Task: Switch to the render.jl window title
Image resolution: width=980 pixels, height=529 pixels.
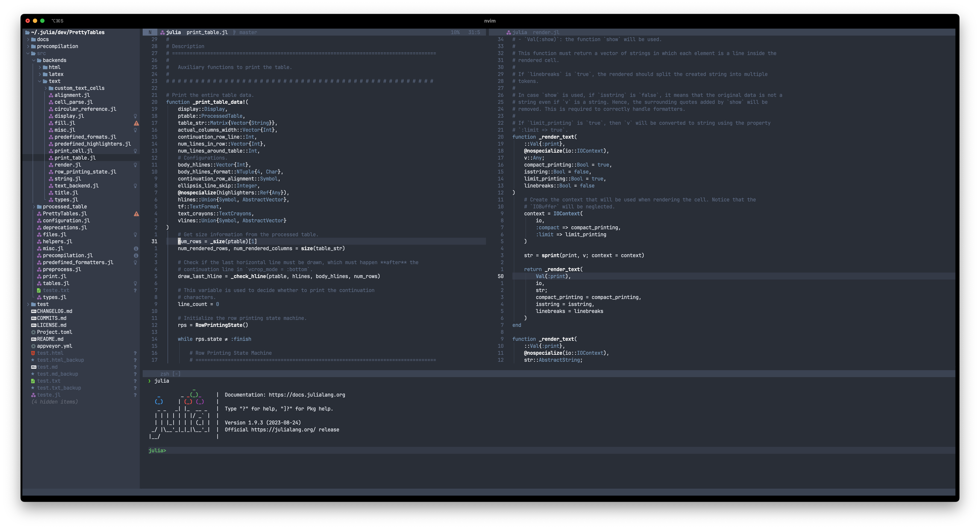Action: 546,33
